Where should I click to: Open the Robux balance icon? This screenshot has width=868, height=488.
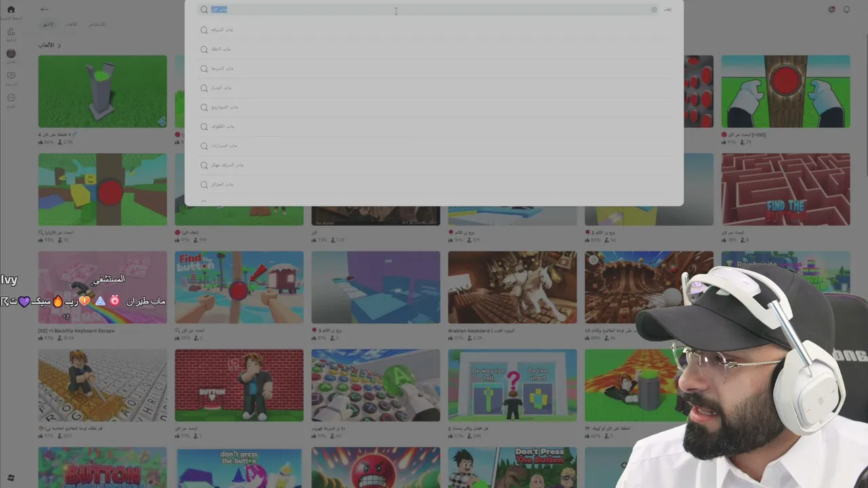[832, 9]
